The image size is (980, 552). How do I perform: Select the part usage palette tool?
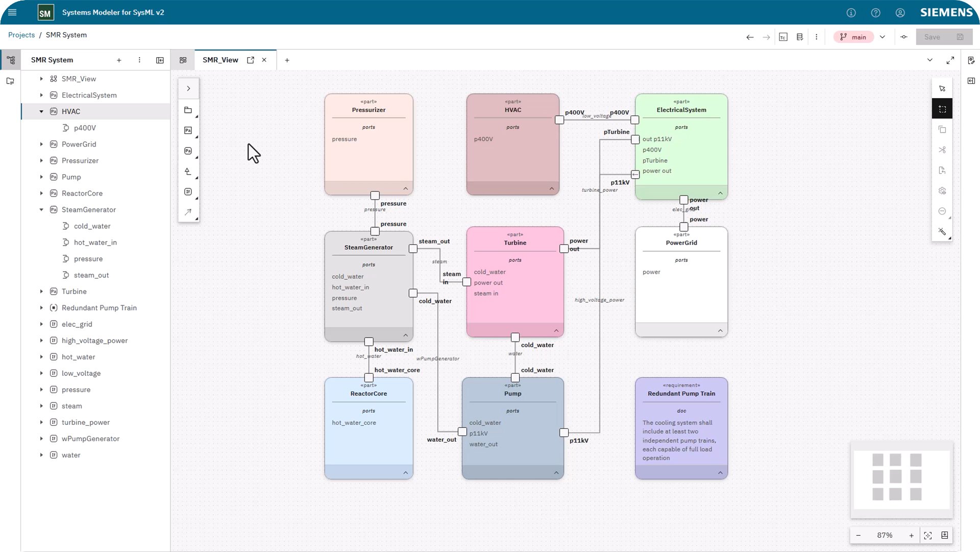point(188,151)
